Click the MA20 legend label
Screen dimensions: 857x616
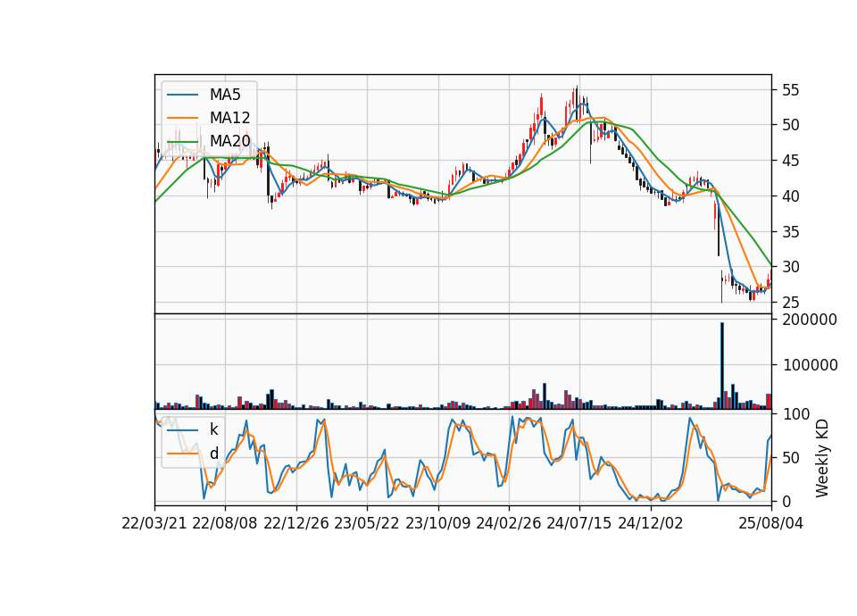pyautogui.click(x=229, y=141)
